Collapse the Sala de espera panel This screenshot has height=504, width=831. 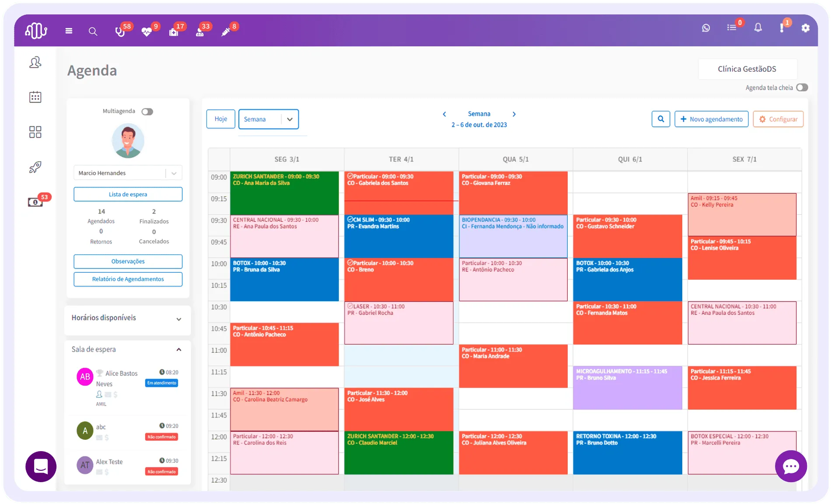tap(178, 350)
